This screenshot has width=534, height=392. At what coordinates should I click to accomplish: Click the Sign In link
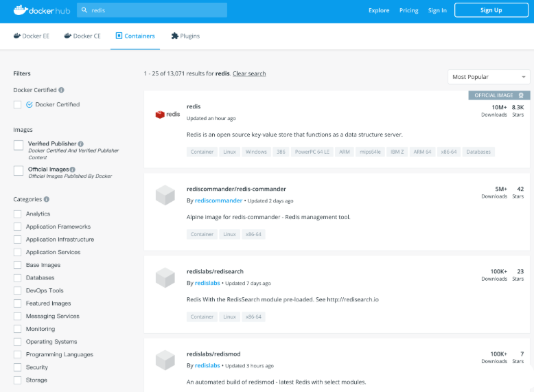(437, 10)
